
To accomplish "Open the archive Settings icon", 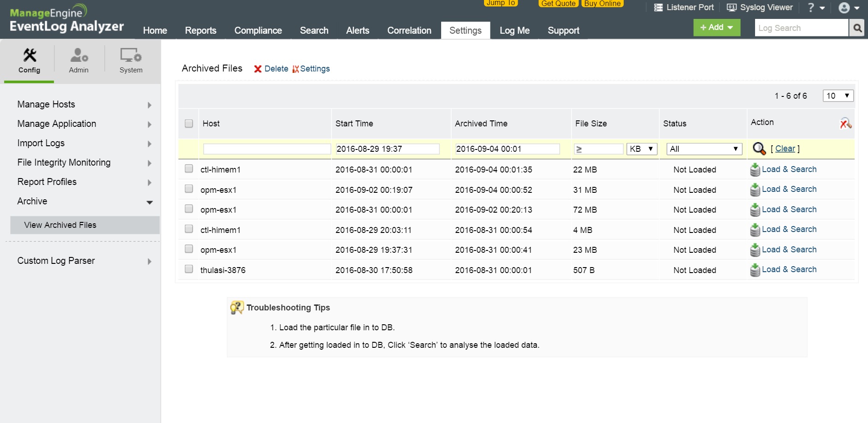I will (x=296, y=68).
